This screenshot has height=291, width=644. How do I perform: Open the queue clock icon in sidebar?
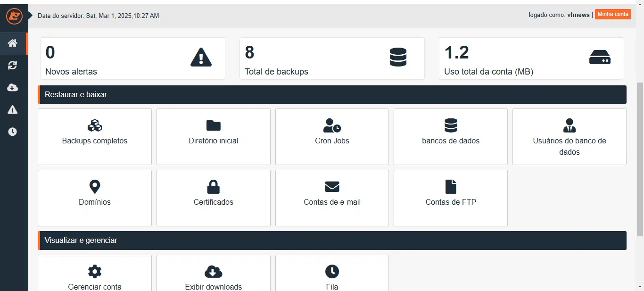click(13, 132)
